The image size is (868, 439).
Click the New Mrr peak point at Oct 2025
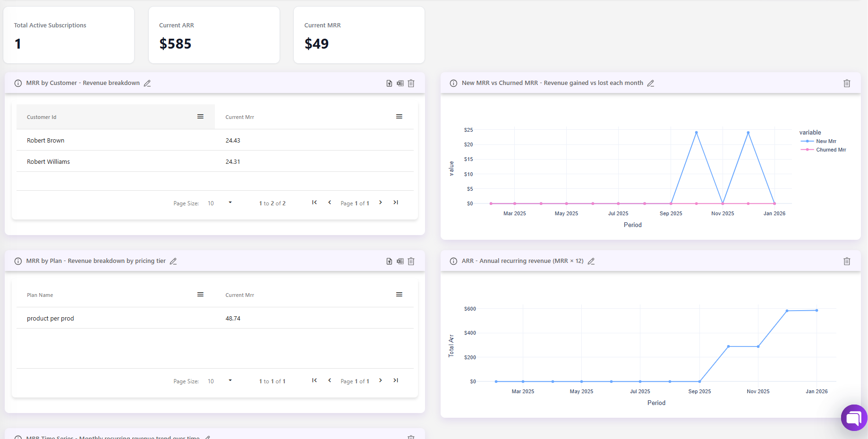click(697, 133)
